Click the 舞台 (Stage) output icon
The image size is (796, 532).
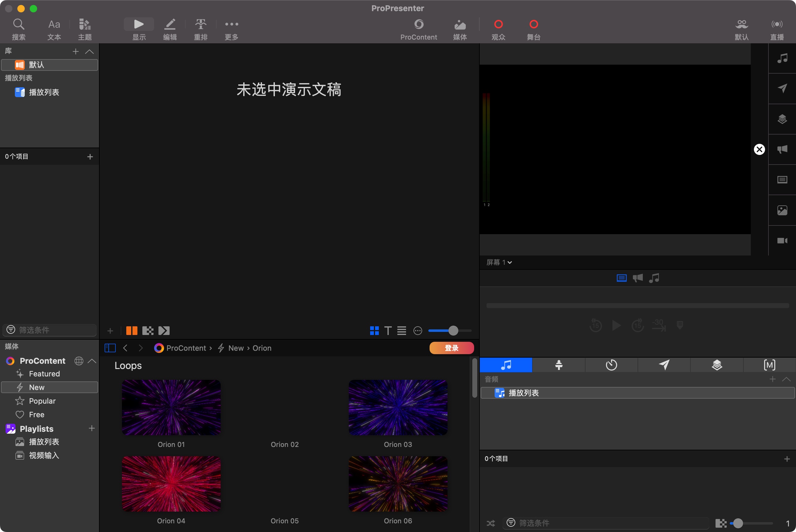[x=532, y=23]
